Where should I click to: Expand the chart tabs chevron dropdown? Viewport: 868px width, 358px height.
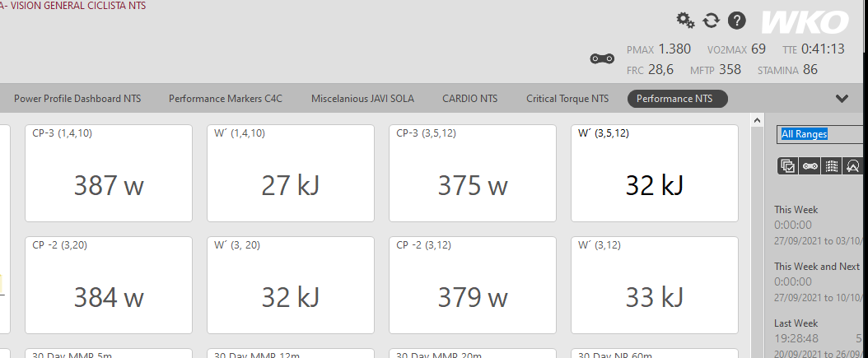coord(842,99)
